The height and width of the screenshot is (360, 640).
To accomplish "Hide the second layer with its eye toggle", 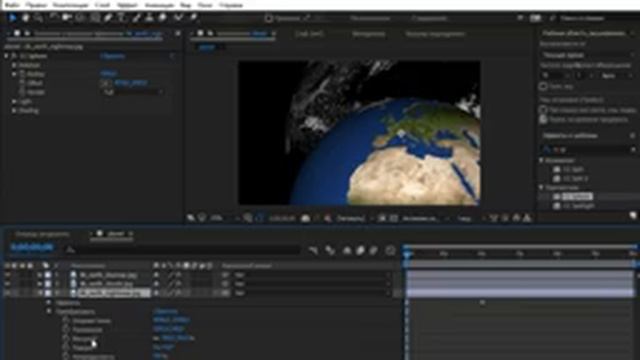I will tap(7, 284).
